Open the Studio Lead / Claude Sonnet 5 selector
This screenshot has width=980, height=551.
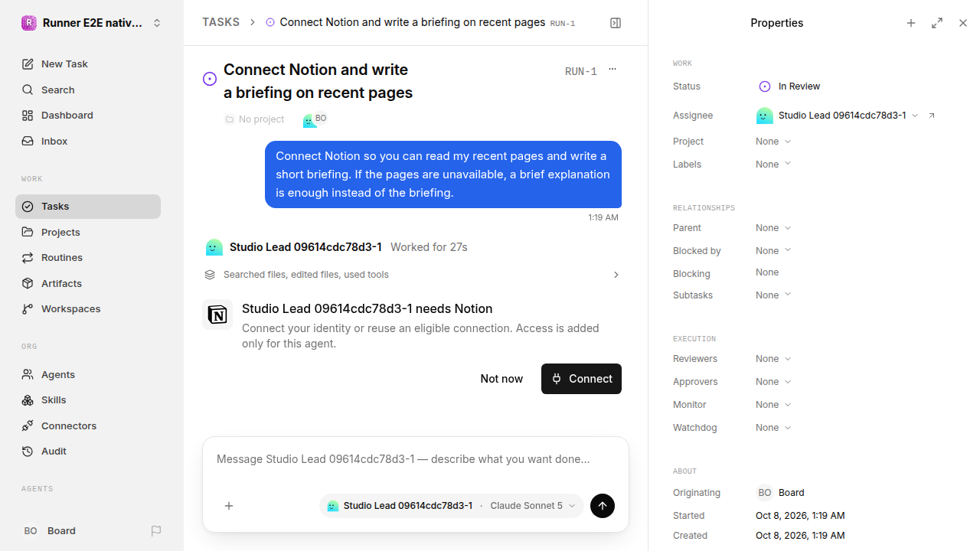click(452, 506)
